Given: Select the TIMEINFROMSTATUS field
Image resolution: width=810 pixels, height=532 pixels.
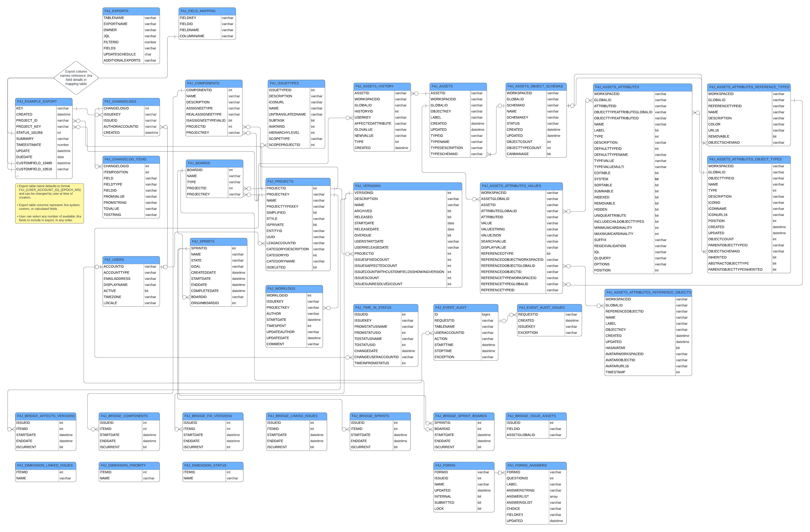Looking at the screenshot, I should coord(386,364).
